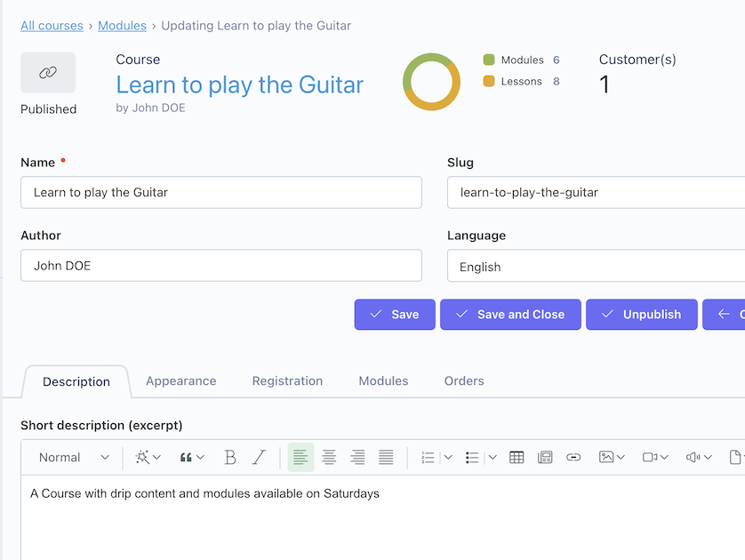Follow the Modules breadcrumb link

tap(122, 26)
